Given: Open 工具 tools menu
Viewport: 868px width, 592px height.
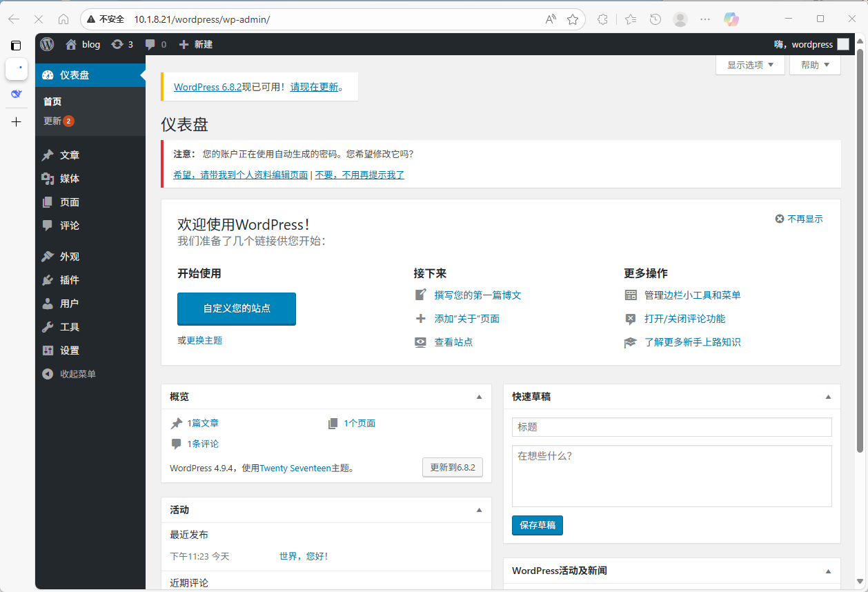Looking at the screenshot, I should [x=90, y=327].
